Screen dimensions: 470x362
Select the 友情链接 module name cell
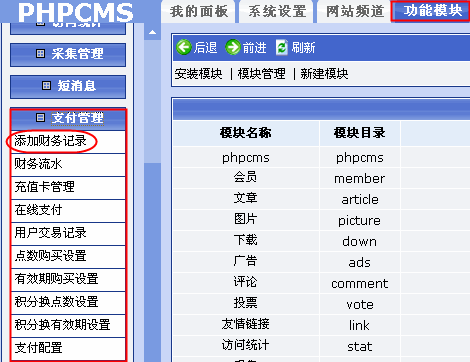click(x=246, y=324)
